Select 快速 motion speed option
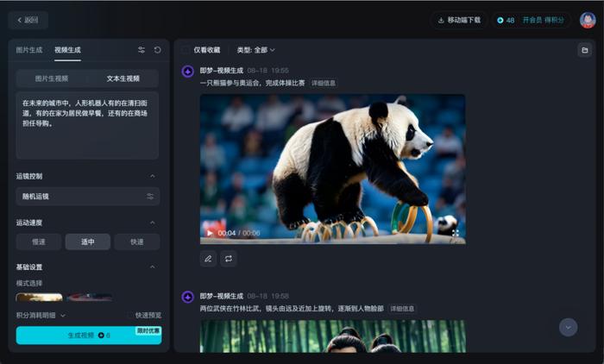Image resolution: width=604 pixels, height=364 pixels. 137,242
